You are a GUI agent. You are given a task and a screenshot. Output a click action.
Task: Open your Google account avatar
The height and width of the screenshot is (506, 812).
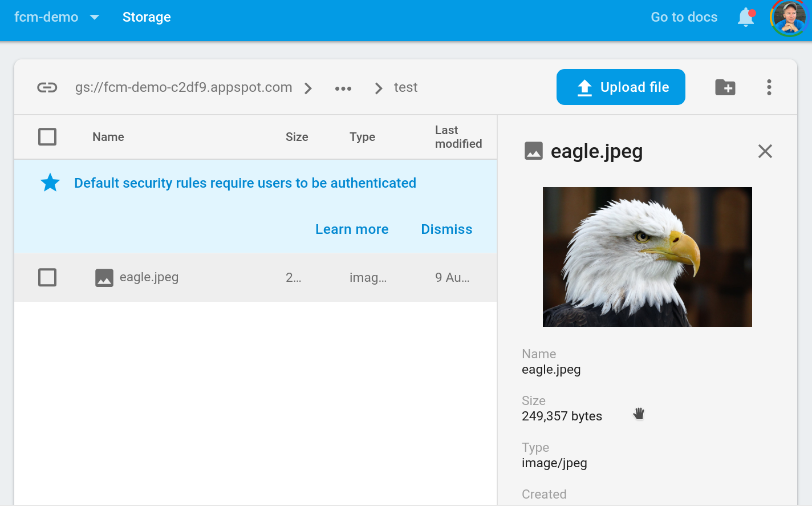[789, 17]
